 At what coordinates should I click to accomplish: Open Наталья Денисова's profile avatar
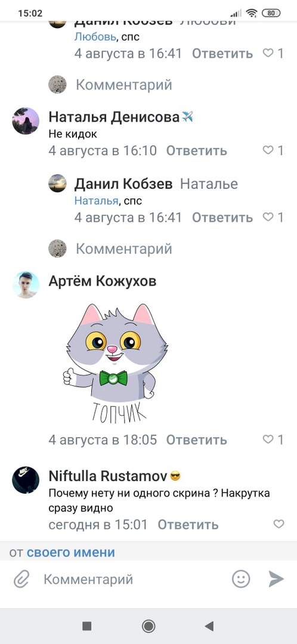[x=26, y=120]
